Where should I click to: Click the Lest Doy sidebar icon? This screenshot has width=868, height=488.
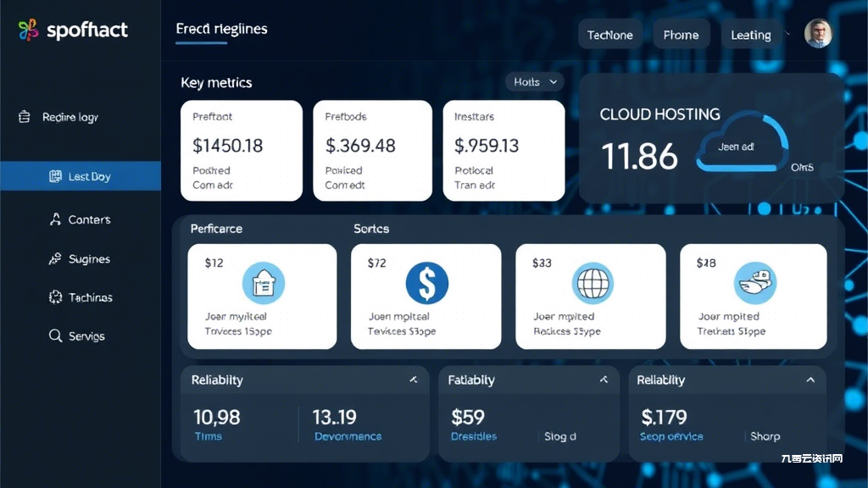pyautogui.click(x=55, y=176)
